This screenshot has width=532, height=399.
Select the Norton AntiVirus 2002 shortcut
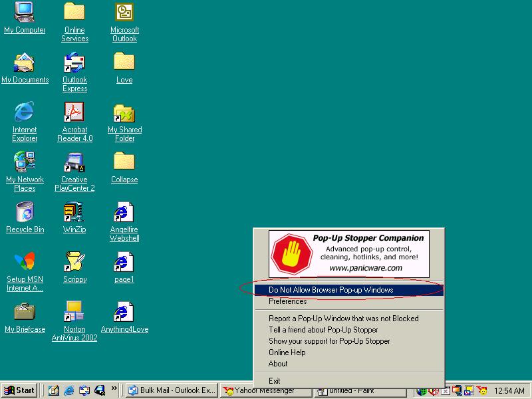coord(74,312)
